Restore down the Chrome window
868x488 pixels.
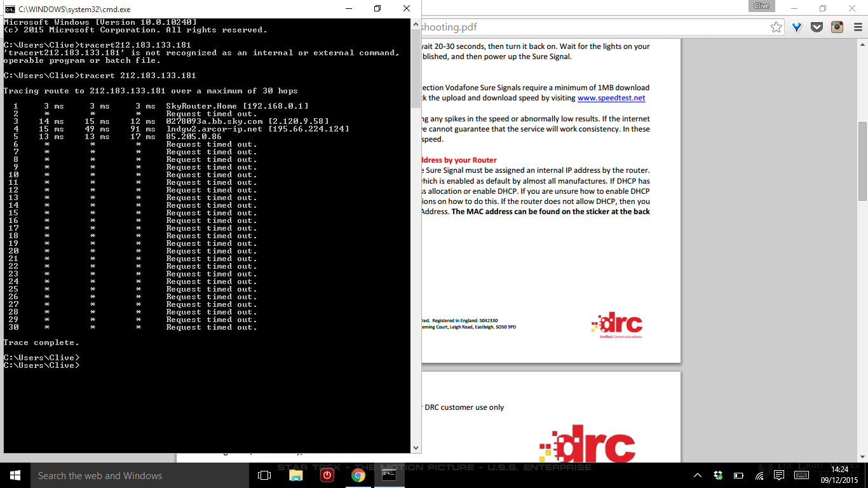[823, 8]
